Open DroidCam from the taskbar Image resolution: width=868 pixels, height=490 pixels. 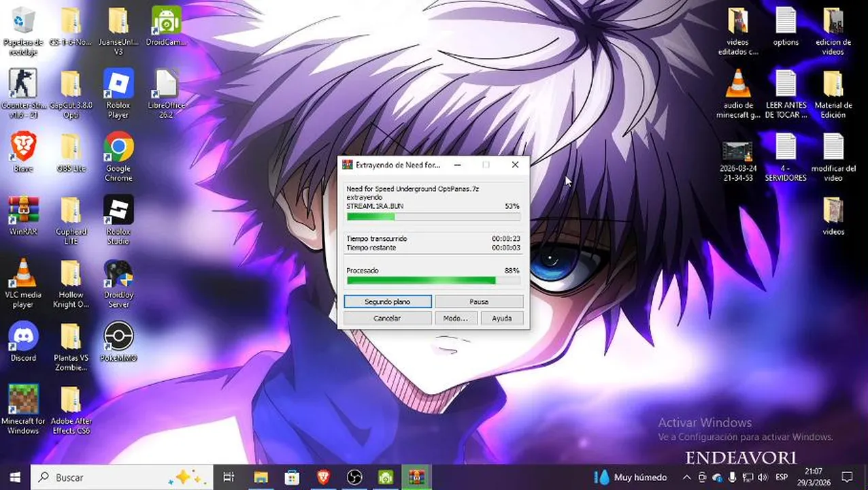[386, 477]
